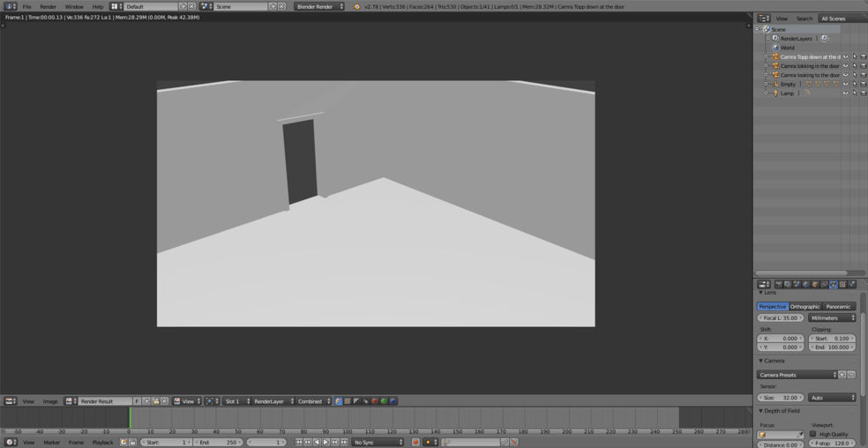The height and width of the screenshot is (448, 868).
Task: Toggle renderability of the Empty object
Action: [x=863, y=84]
